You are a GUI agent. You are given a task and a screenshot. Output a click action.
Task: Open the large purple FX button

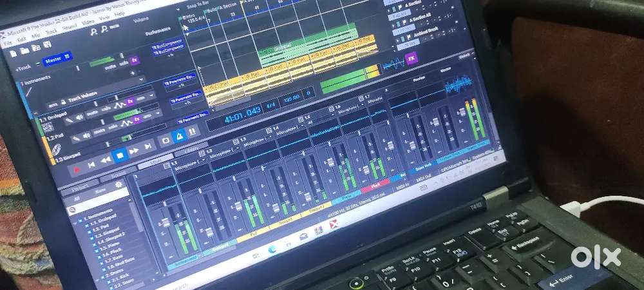coord(412,58)
